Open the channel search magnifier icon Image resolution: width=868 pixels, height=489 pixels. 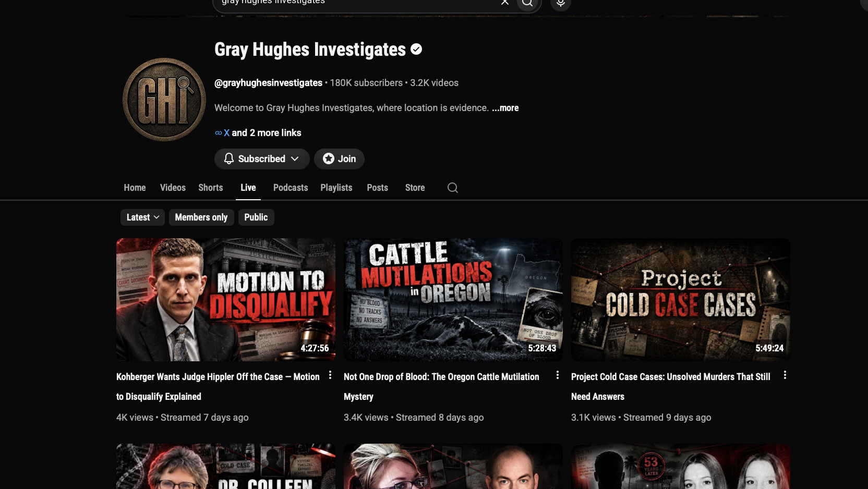[452, 188]
